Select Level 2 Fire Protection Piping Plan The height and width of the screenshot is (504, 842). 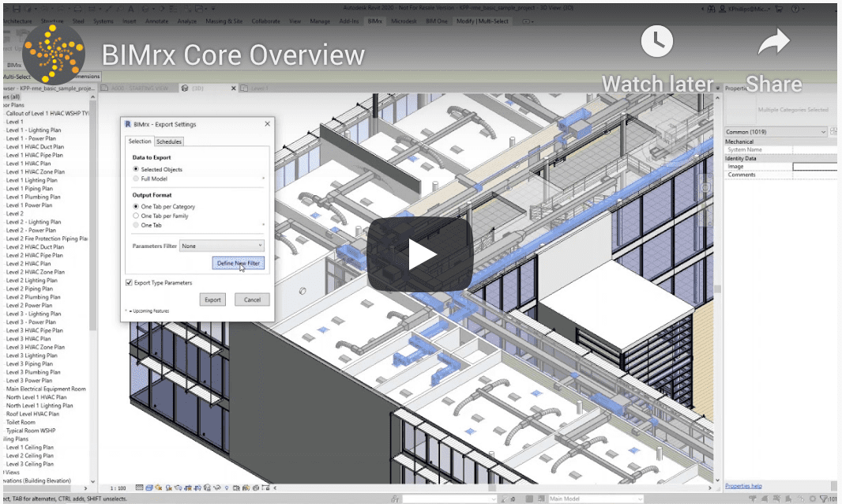click(x=47, y=239)
